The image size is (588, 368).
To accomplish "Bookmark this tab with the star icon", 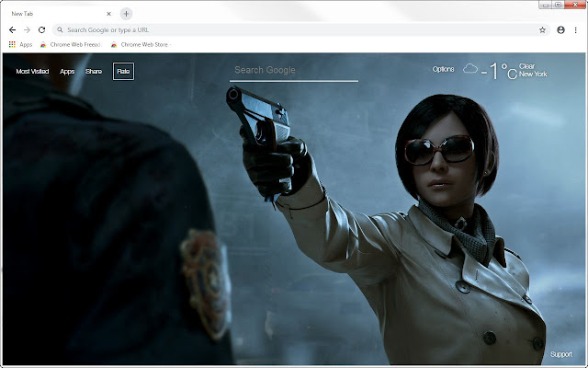I will [x=542, y=30].
